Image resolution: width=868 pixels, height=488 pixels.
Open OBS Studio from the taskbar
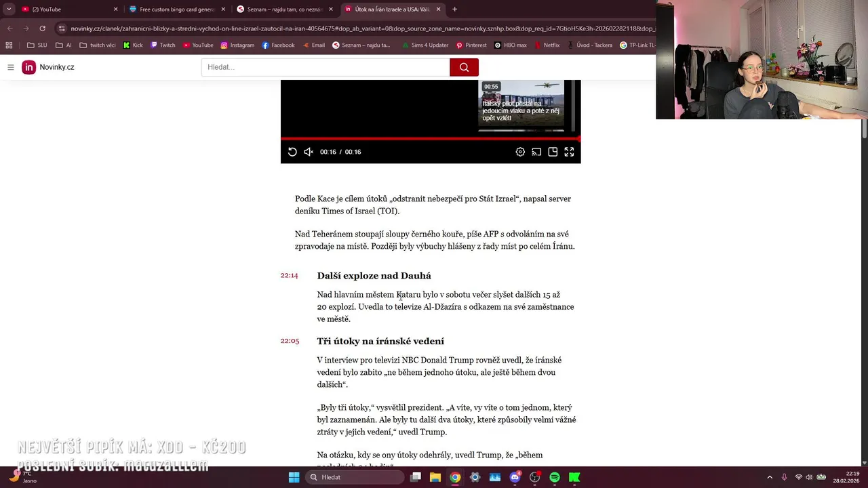point(535,477)
